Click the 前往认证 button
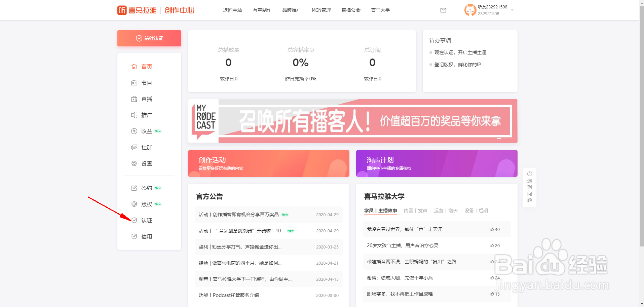 149,38
